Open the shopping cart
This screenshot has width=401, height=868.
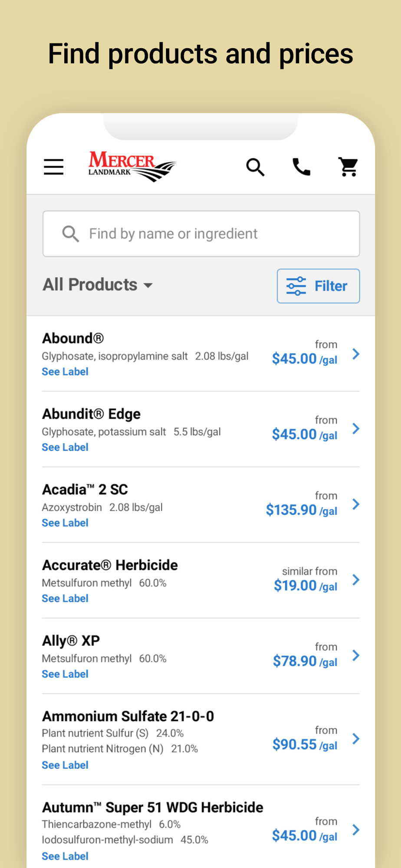[x=348, y=167]
